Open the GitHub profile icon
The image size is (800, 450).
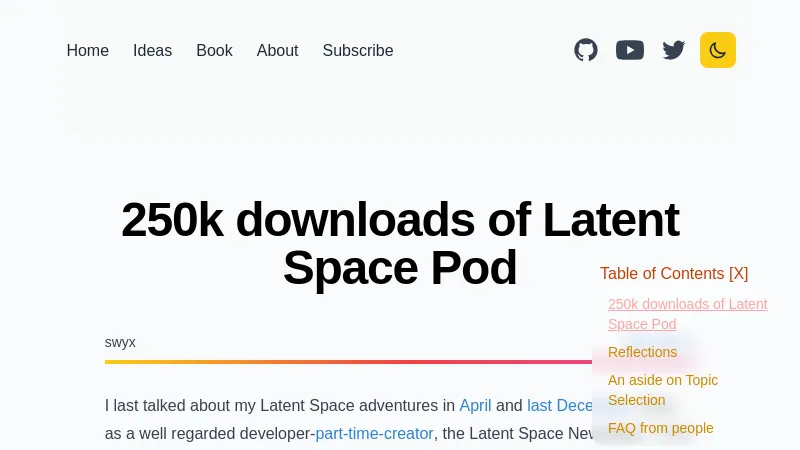(x=586, y=50)
